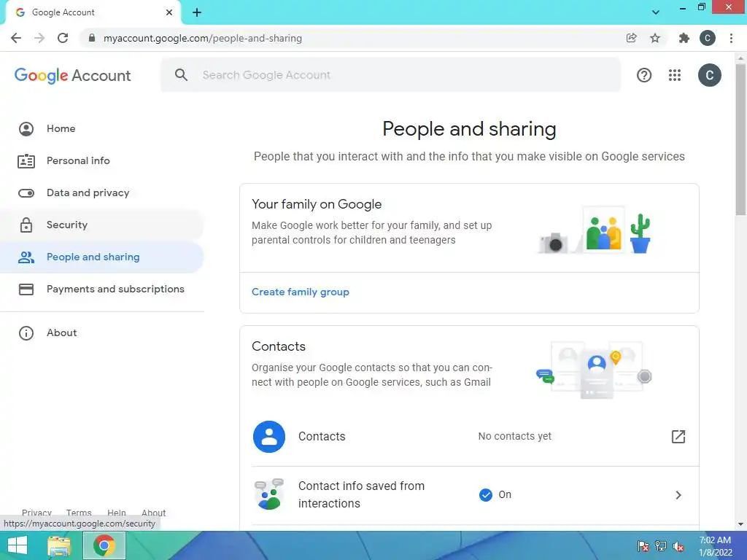Focus the Search Google Account field
Screen dimensions: 747x560
pos(391,75)
